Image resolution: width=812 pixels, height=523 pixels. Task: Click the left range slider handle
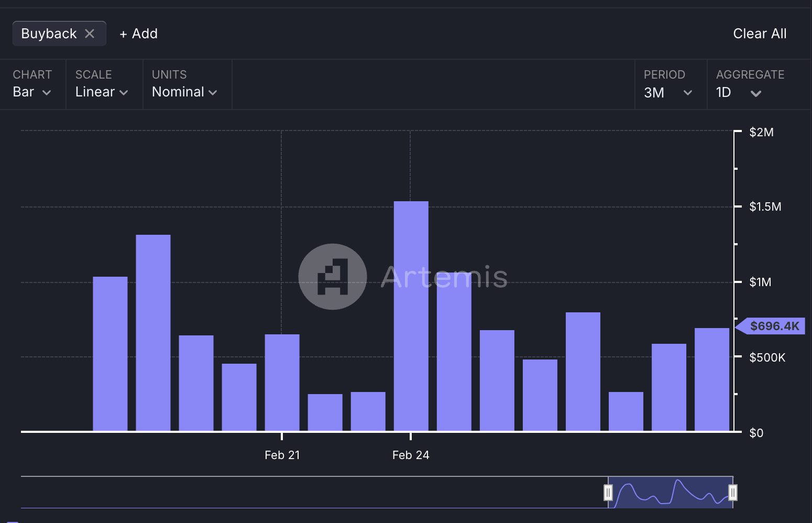coord(608,493)
